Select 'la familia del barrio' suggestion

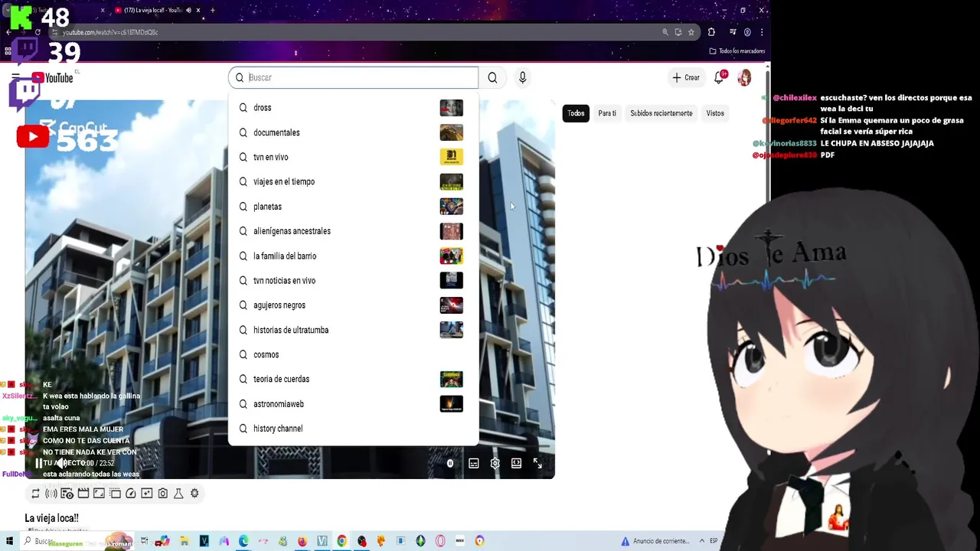point(353,256)
